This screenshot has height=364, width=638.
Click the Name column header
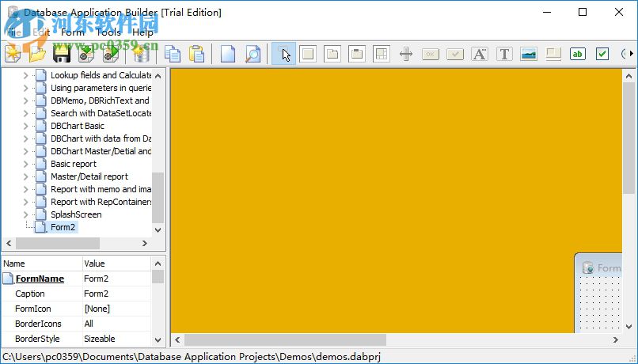pyautogui.click(x=42, y=264)
